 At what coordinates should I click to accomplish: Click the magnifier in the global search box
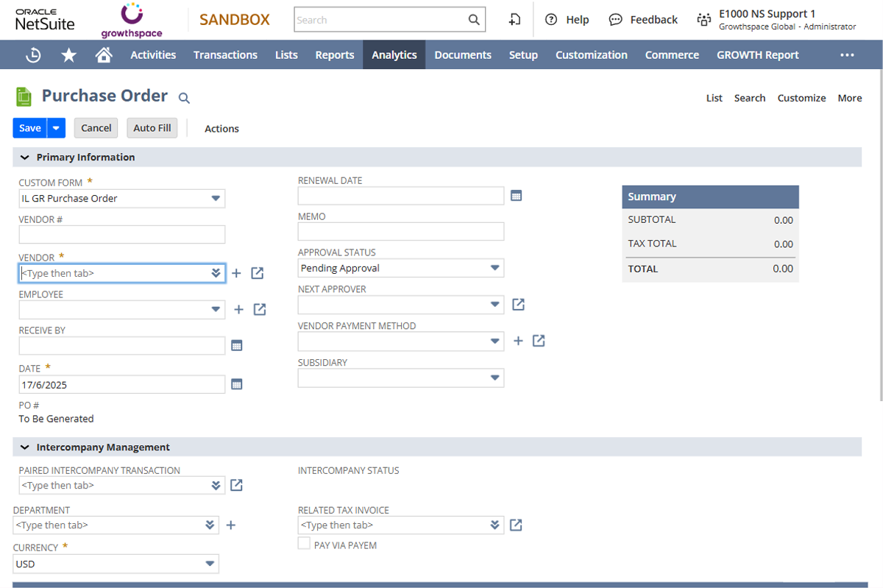(x=474, y=20)
